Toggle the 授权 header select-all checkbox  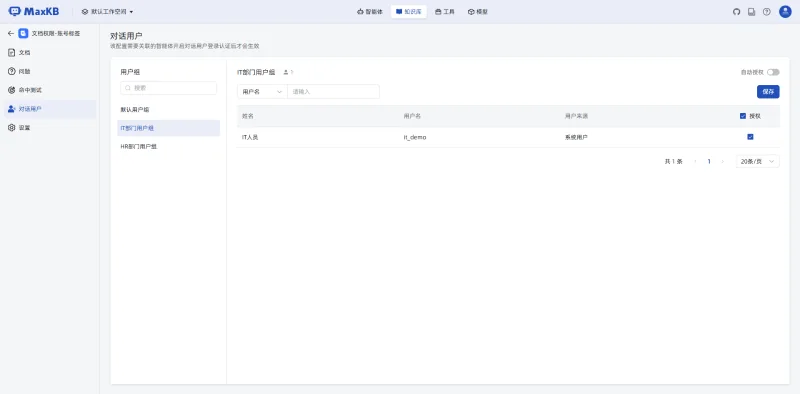point(743,116)
